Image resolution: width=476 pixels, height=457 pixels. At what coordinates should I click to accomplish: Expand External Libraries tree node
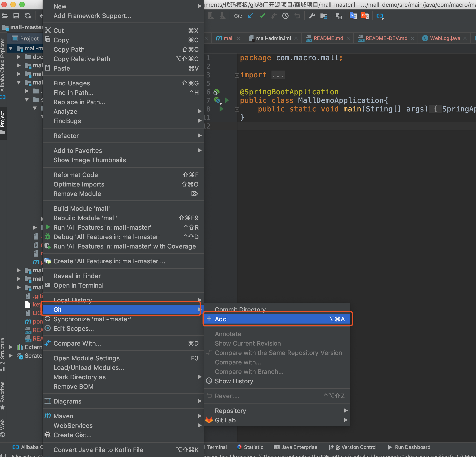point(11,347)
